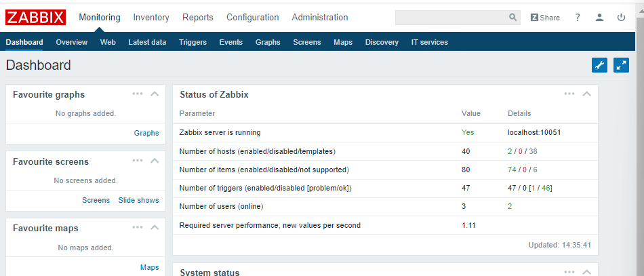Click the search magnifier icon
Screen dimensions: 644x276
tap(513, 17)
